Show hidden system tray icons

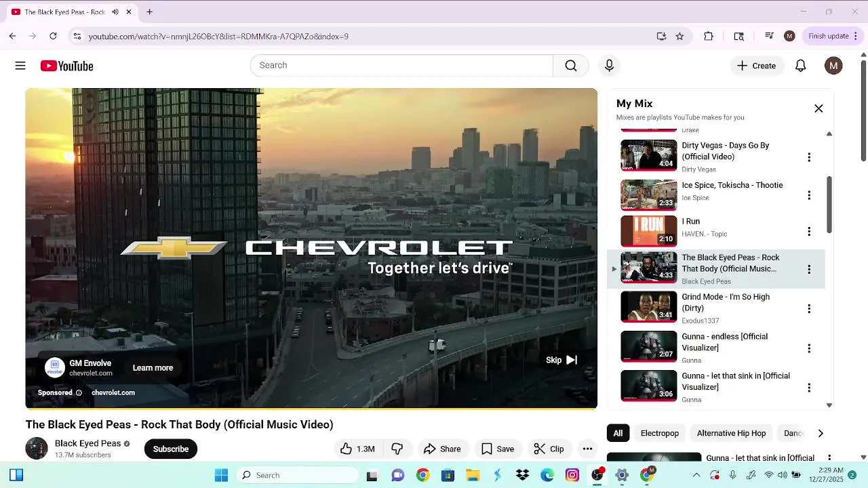click(696, 475)
